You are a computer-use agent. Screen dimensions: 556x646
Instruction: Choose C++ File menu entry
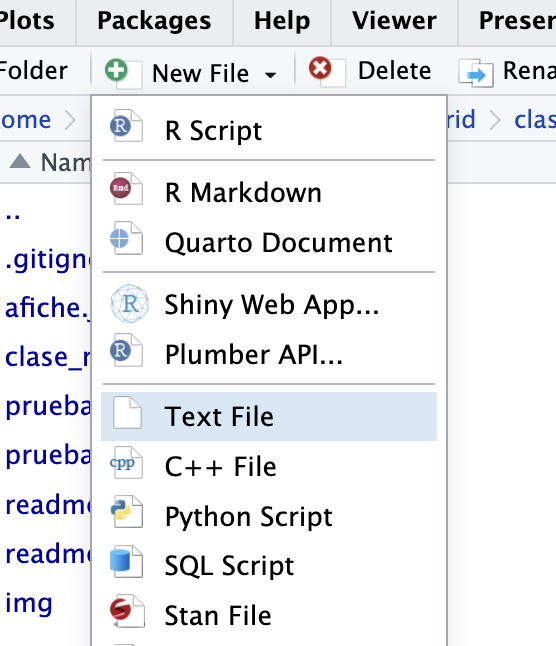click(269, 467)
